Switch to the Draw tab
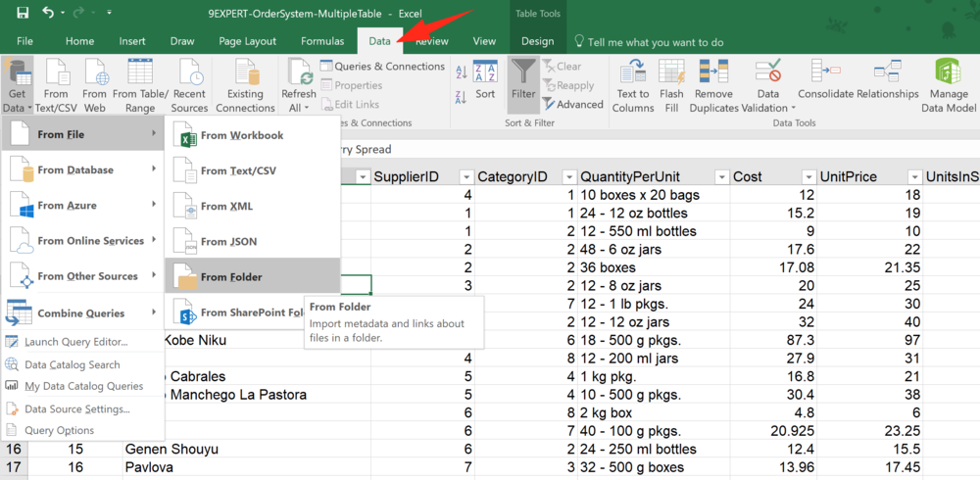The width and height of the screenshot is (980, 480). (x=182, y=41)
